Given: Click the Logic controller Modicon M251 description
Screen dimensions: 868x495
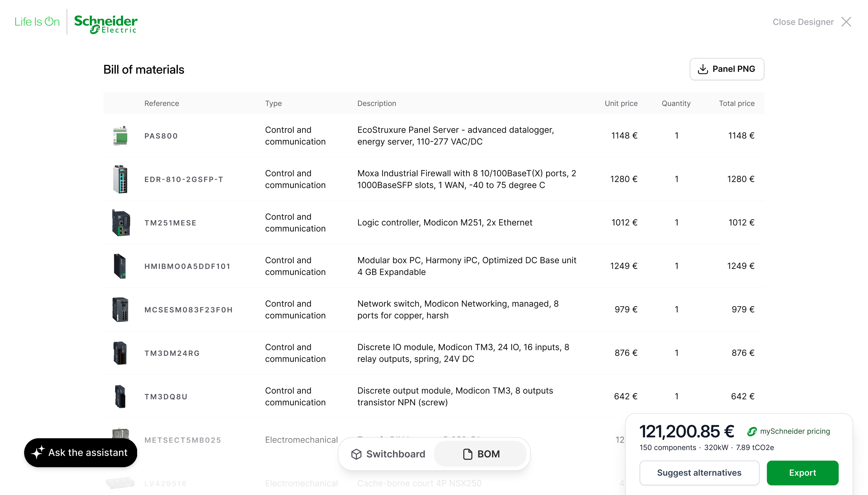Looking at the screenshot, I should coord(445,223).
